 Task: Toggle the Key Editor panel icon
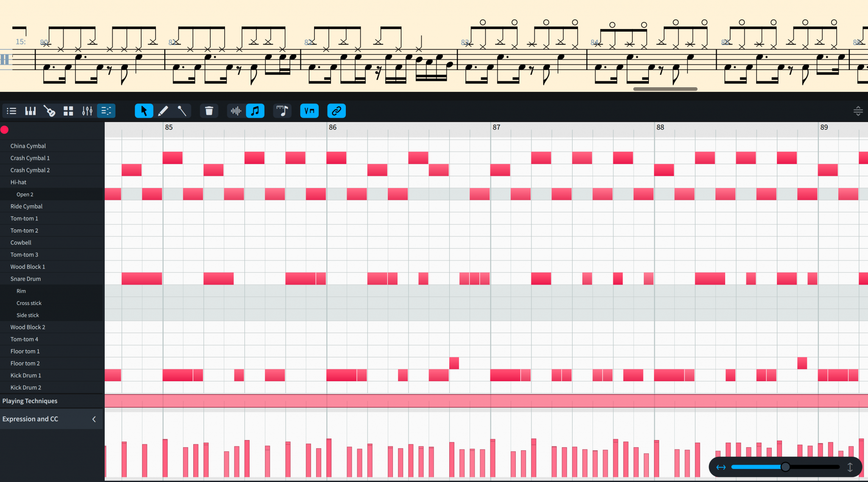coord(106,111)
